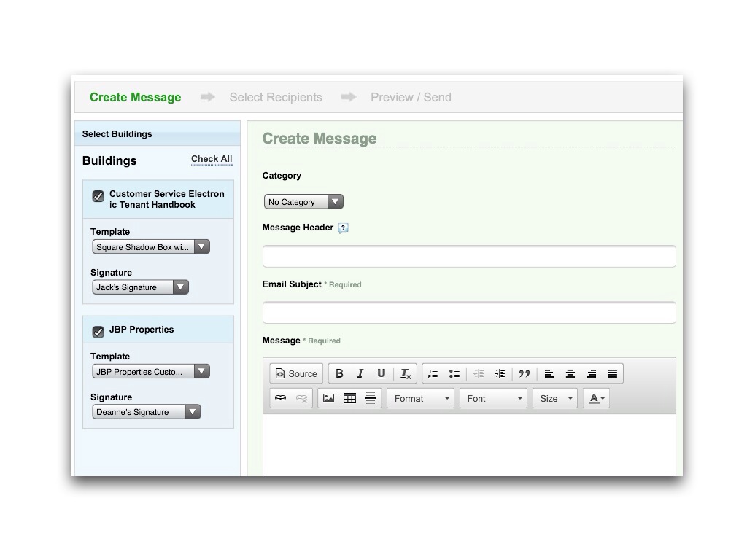
Task: Add a hyperlink using the link icon
Action: pos(280,398)
